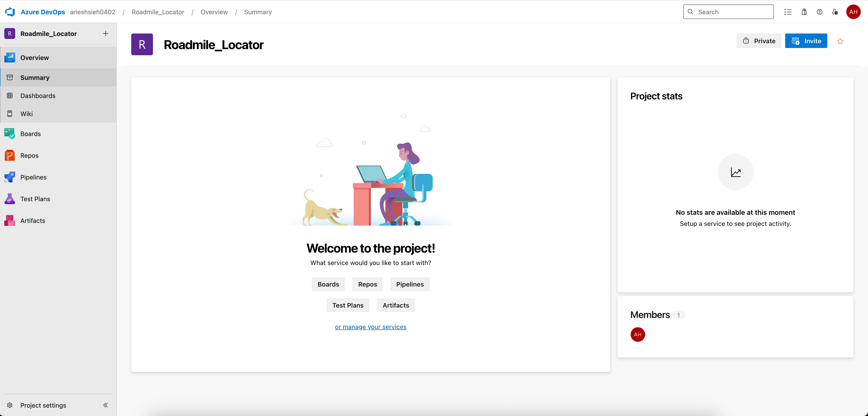This screenshot has height=416, width=868.
Task: Toggle Private project visibility button
Action: (x=759, y=41)
